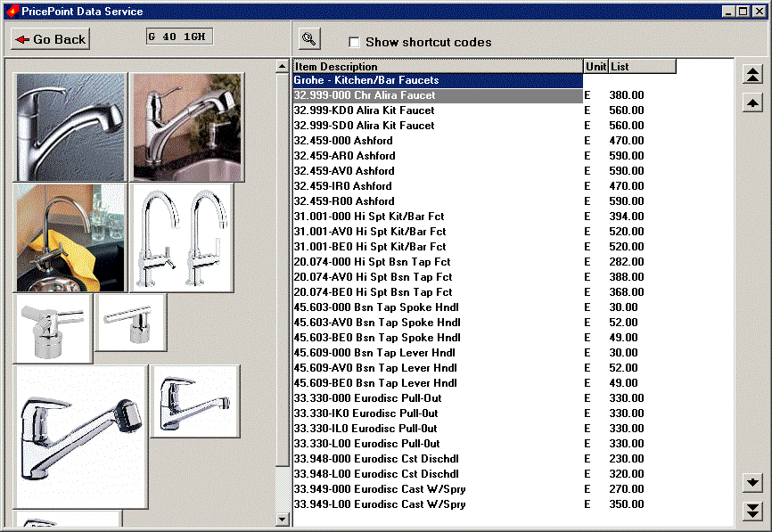Image resolution: width=772 pixels, height=532 pixels.
Task: Select 45.603-AV0 Bsn Tap Spoke Hndl row
Action: [x=438, y=323]
